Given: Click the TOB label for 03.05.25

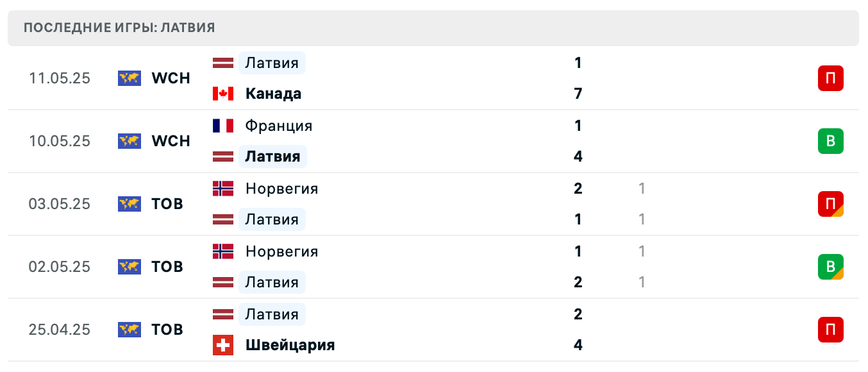Looking at the screenshot, I should (167, 204).
